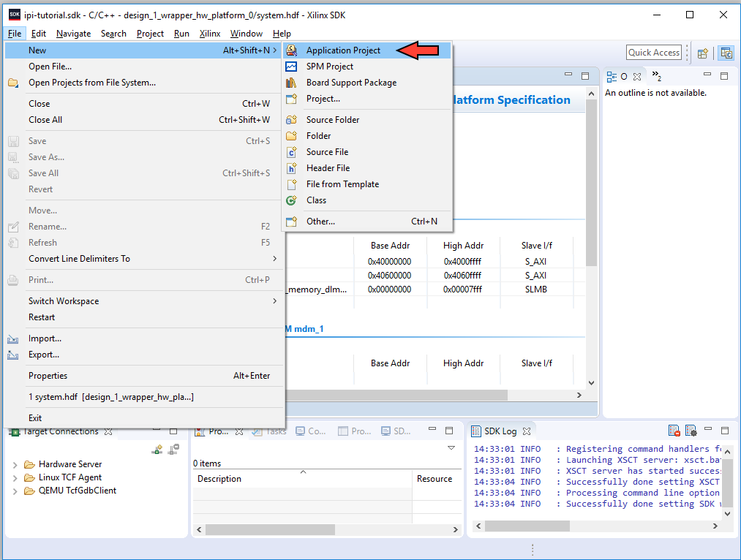Choose Exit from File menu
This screenshot has height=560, width=741.
click(x=145, y=418)
